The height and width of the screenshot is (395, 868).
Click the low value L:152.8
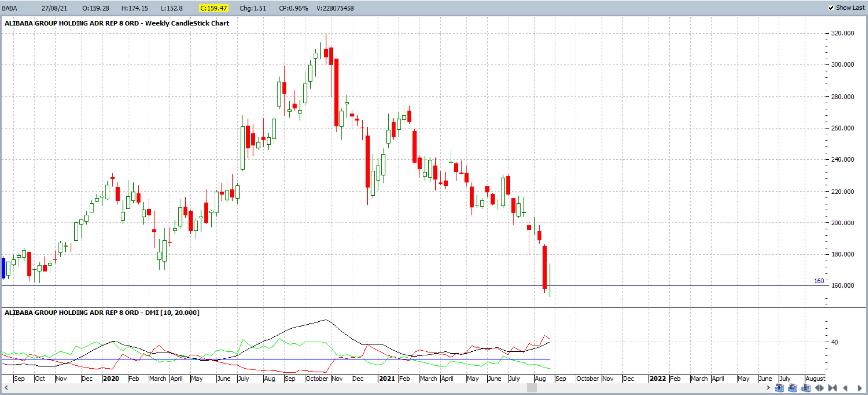point(172,8)
